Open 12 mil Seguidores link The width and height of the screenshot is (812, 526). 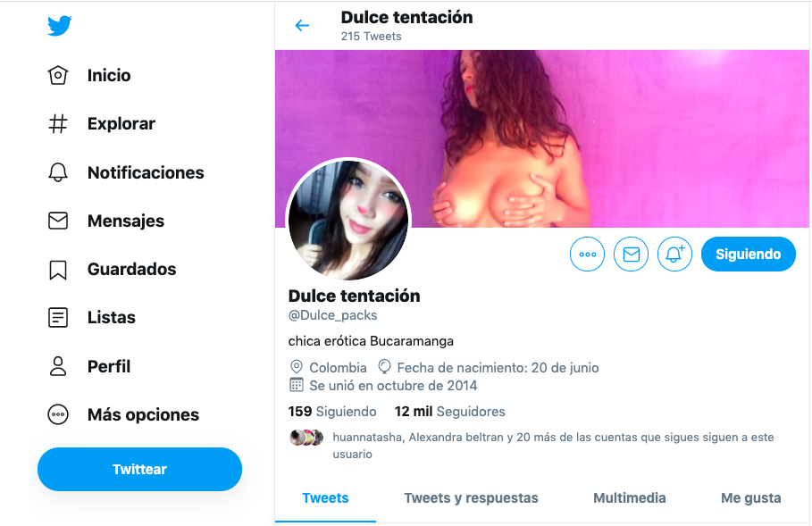coord(449,412)
